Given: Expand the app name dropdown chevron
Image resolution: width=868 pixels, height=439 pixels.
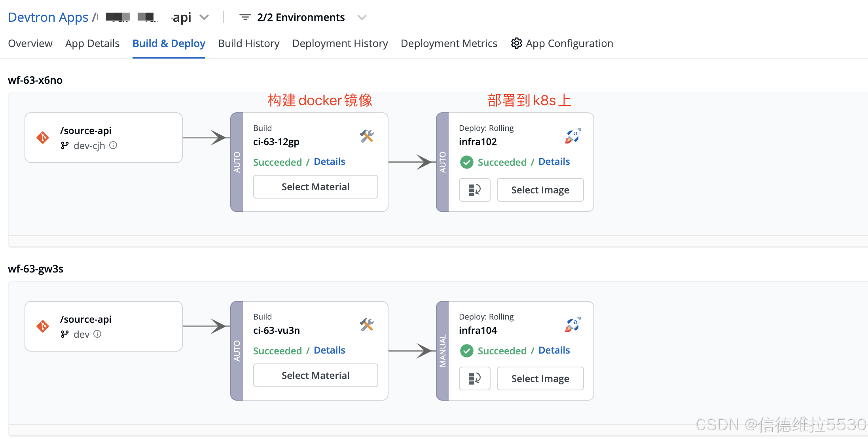Looking at the screenshot, I should pyautogui.click(x=204, y=17).
